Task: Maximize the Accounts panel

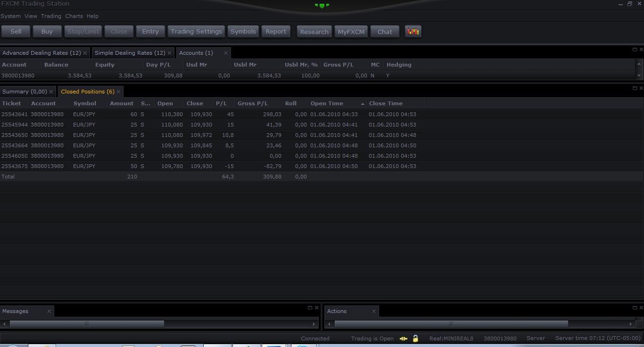Action: point(635,49)
